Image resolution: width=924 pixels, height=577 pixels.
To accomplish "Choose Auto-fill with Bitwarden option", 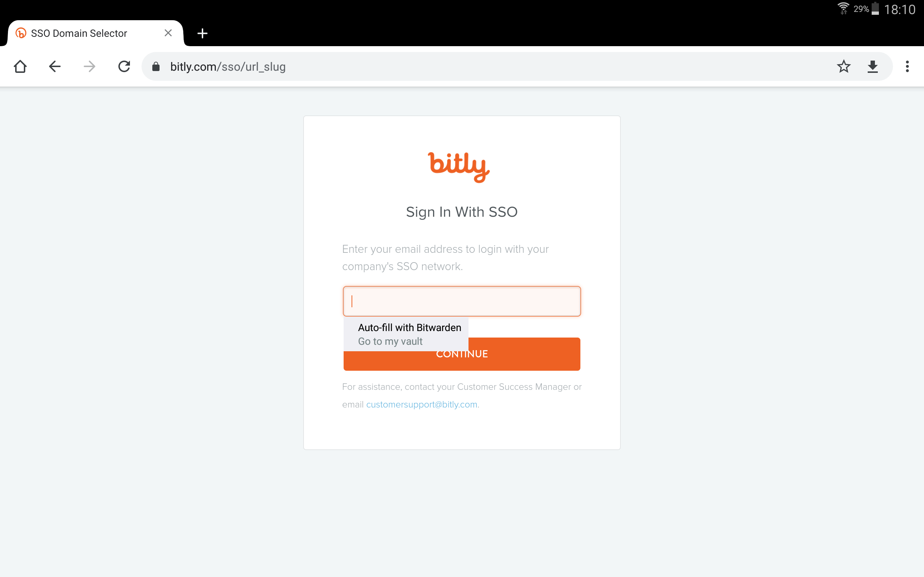I will (409, 327).
